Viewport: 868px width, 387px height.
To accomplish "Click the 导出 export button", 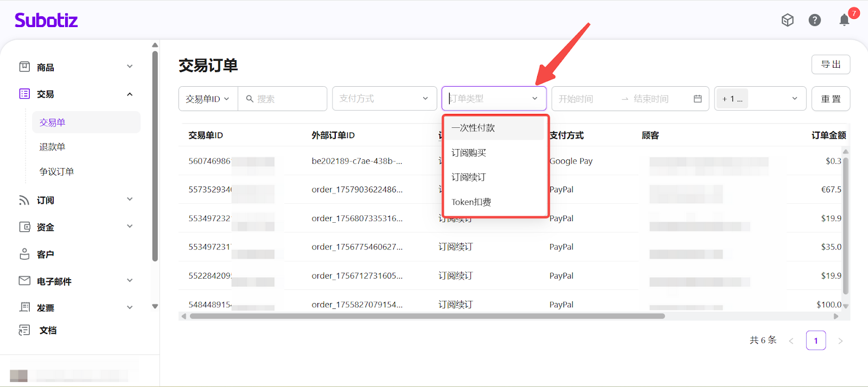I will point(831,64).
